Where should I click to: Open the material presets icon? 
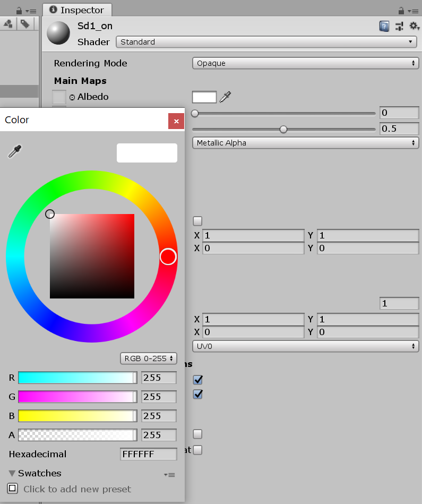(399, 26)
